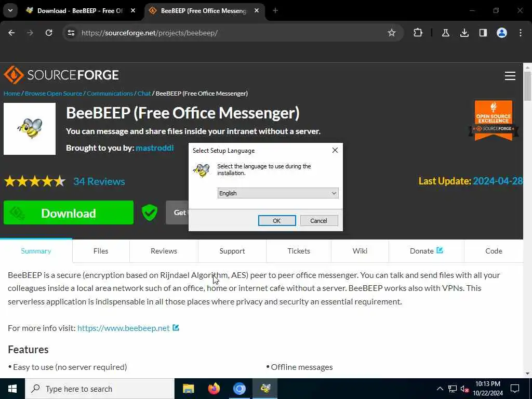Open the 34 Reviews link
The image size is (532, 399).
(99, 181)
